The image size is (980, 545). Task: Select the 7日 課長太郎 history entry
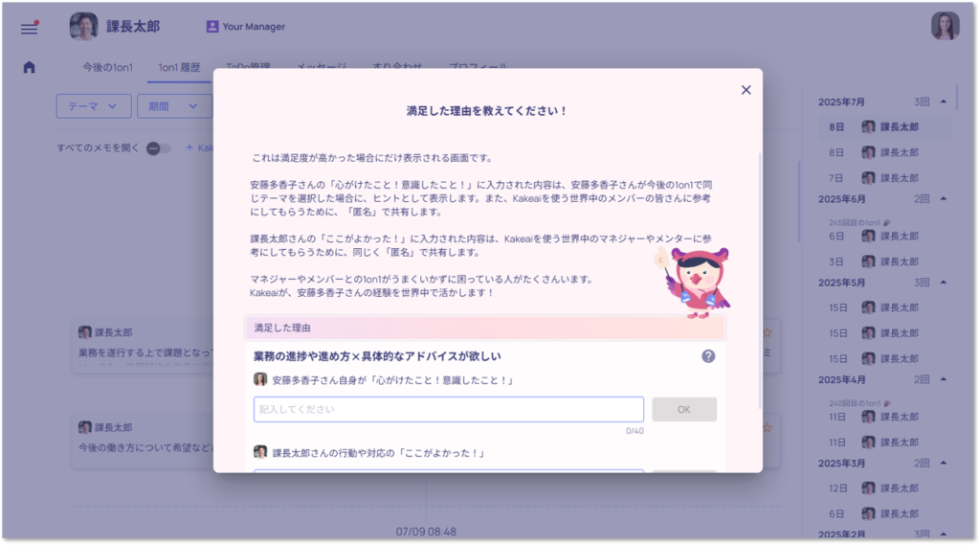(884, 178)
